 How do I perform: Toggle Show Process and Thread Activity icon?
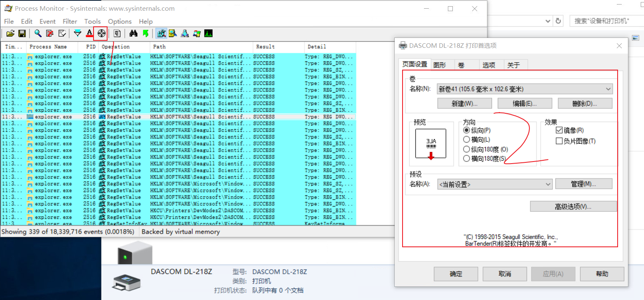[x=197, y=33]
